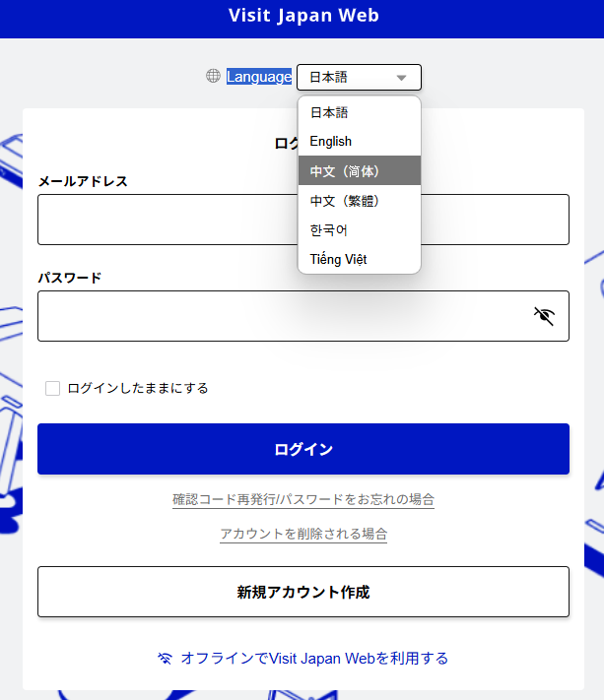
Task: Click the Visit Japan Web header title
Action: click(303, 16)
